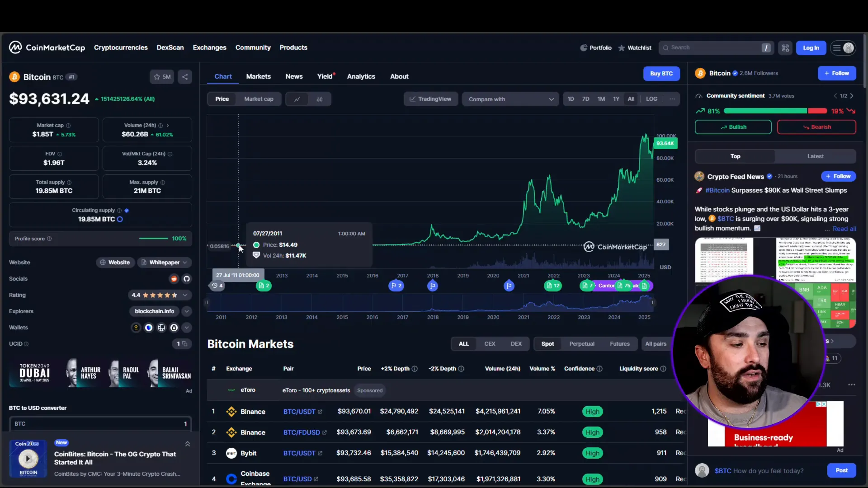Screen dimensions: 868x488
Task: Click the Log In button
Action: (811, 48)
